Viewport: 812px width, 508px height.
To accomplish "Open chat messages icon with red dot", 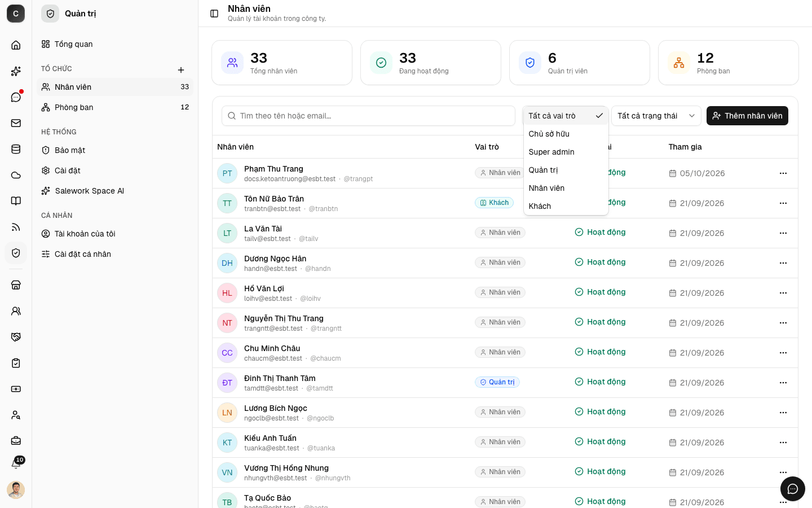I will (x=16, y=97).
